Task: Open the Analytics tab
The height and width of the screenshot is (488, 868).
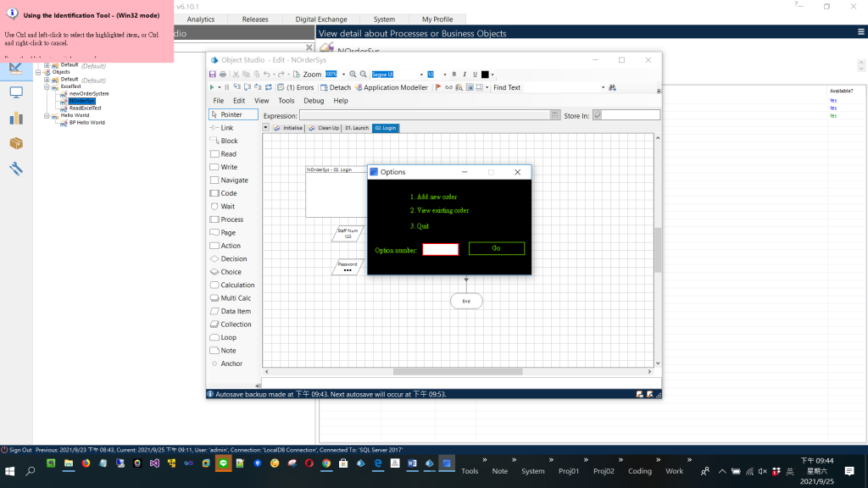Action: (200, 19)
